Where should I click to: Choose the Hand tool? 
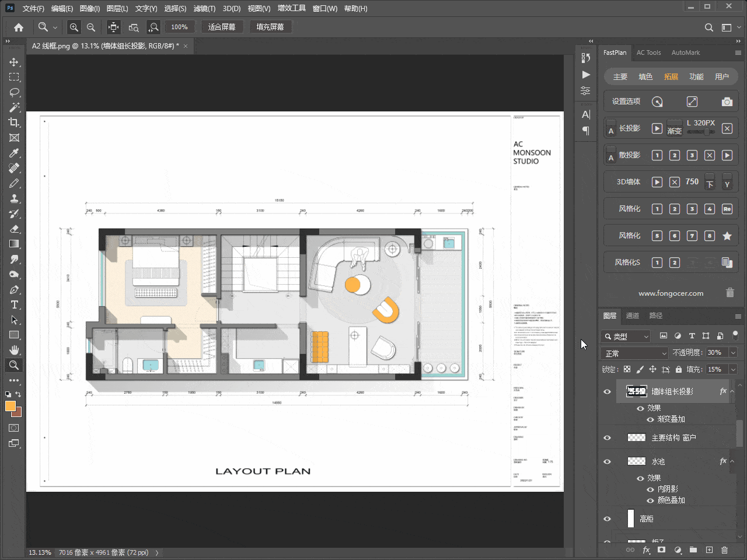pos(14,350)
